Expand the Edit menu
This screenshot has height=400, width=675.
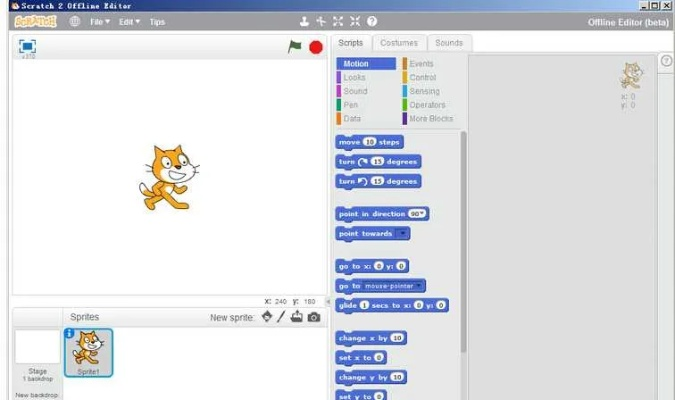pyautogui.click(x=129, y=21)
